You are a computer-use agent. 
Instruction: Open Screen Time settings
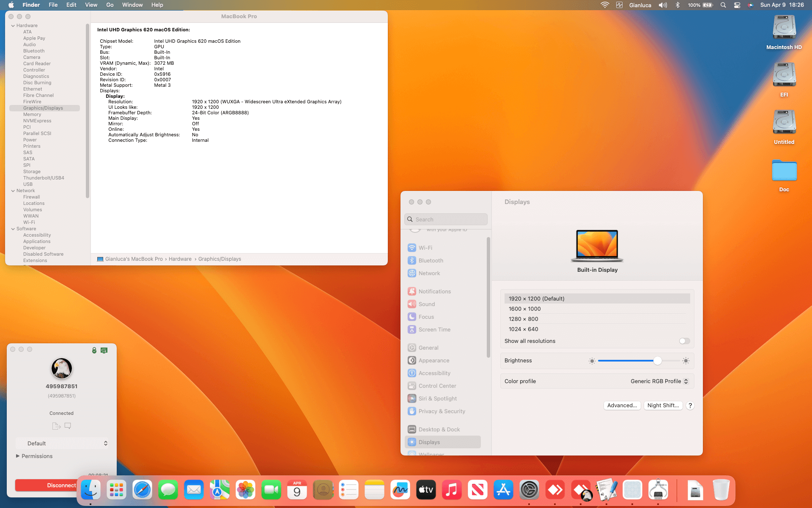434,329
